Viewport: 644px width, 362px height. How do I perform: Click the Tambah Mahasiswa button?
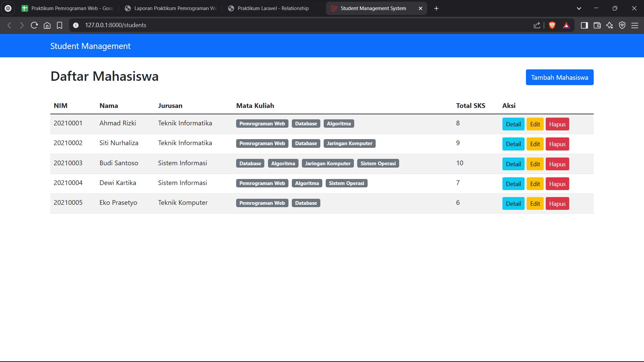[x=559, y=77]
